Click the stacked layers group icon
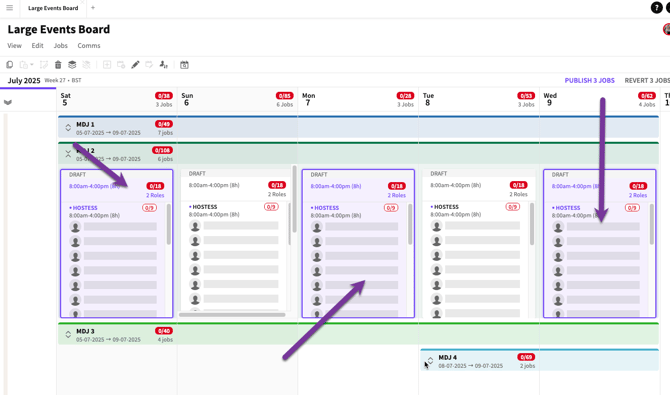Image resolution: width=670 pixels, height=395 pixels. pos(72,65)
